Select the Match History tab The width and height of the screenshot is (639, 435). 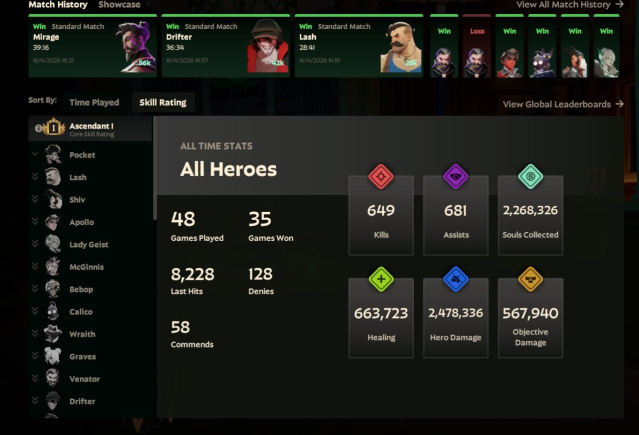click(x=58, y=5)
